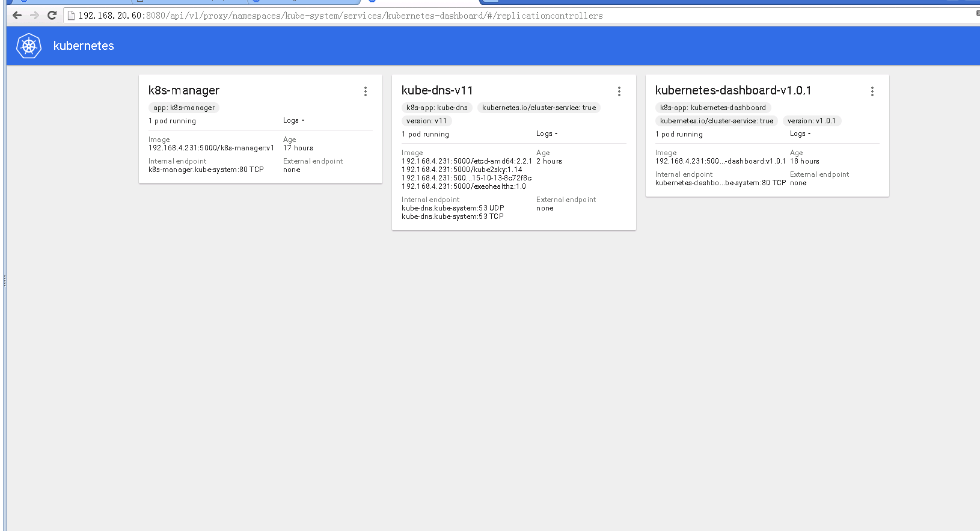The height and width of the screenshot is (531, 980).
Task: Click the Kubernetes helm logo icon
Action: (29, 46)
